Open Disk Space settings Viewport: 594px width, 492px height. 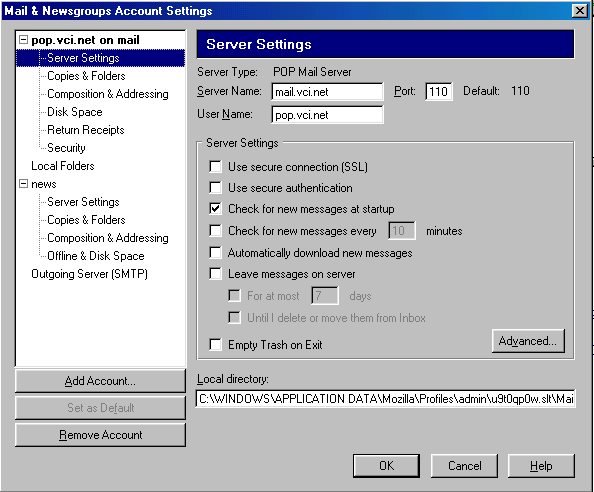coord(75,112)
